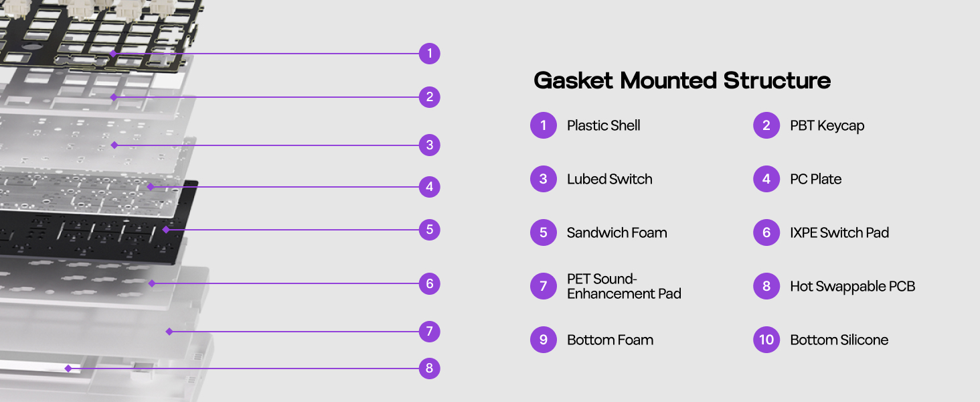The image size is (980, 402).
Task: Click the Gasket Mounted Structure heading
Action: pyautogui.click(x=682, y=80)
